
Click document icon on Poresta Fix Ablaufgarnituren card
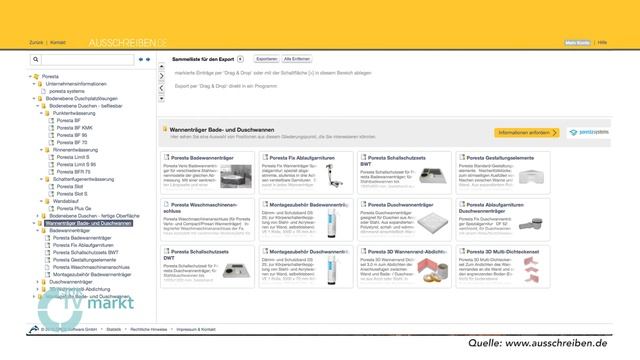point(265,157)
